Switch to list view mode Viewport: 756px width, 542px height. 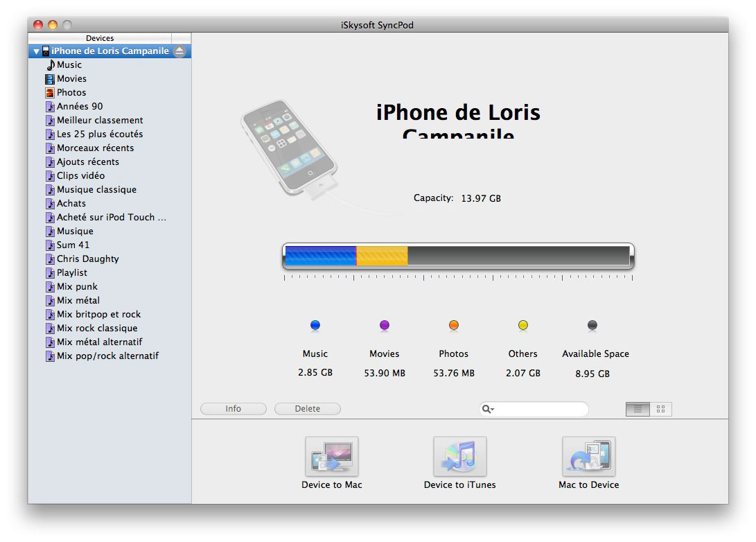[x=637, y=409]
